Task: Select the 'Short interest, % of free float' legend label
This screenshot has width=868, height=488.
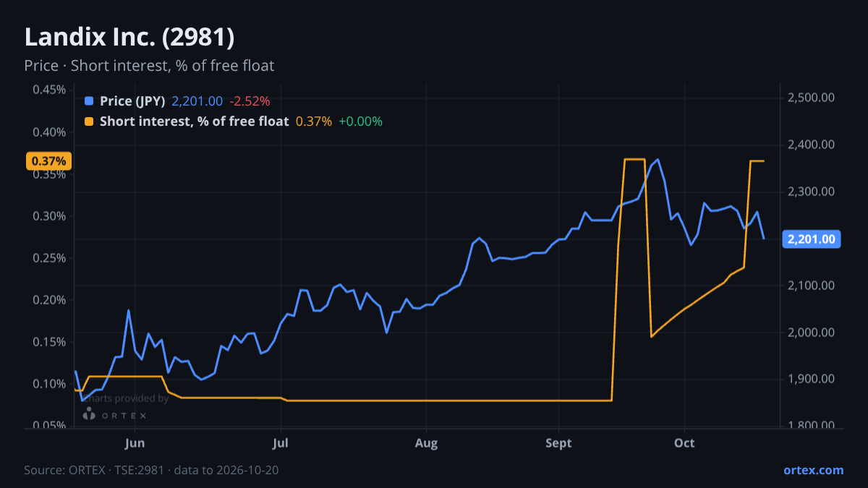Action: click(x=194, y=121)
